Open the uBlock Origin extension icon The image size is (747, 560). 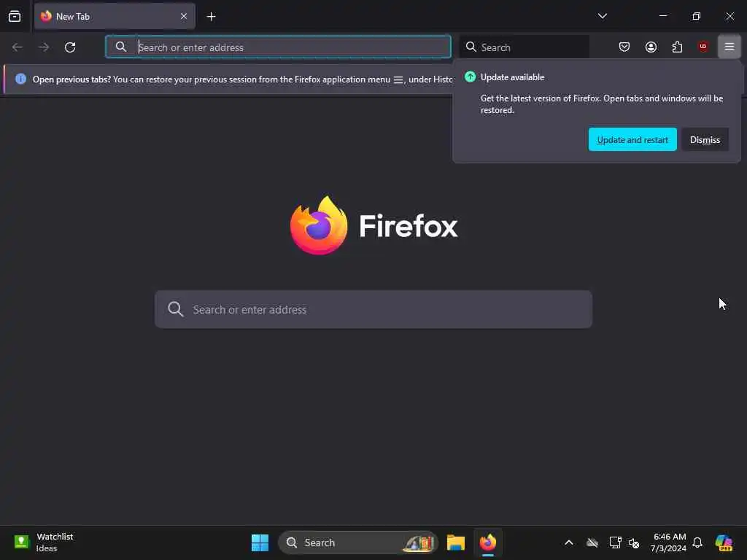click(703, 47)
